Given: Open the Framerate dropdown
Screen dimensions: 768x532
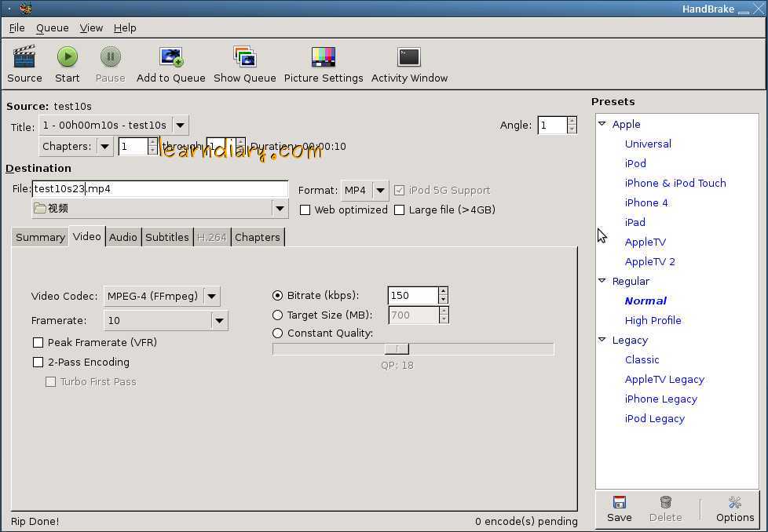Looking at the screenshot, I should tap(166, 321).
